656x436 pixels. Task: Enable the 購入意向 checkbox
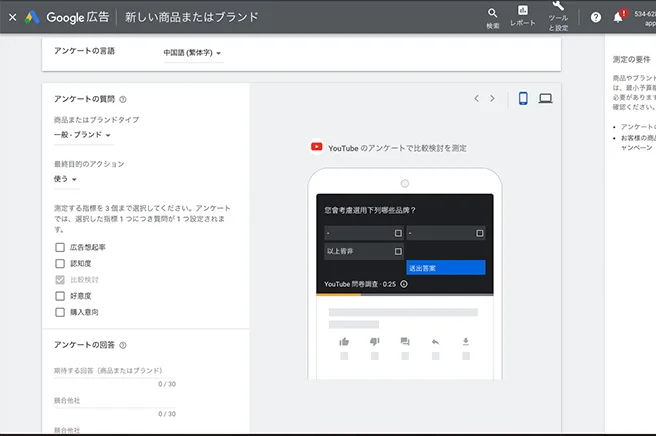60,313
